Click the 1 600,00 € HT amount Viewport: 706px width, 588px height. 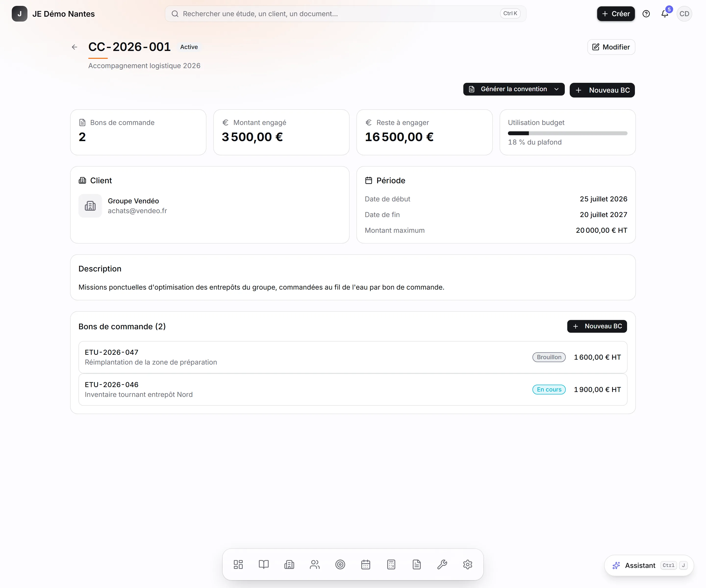pos(597,357)
